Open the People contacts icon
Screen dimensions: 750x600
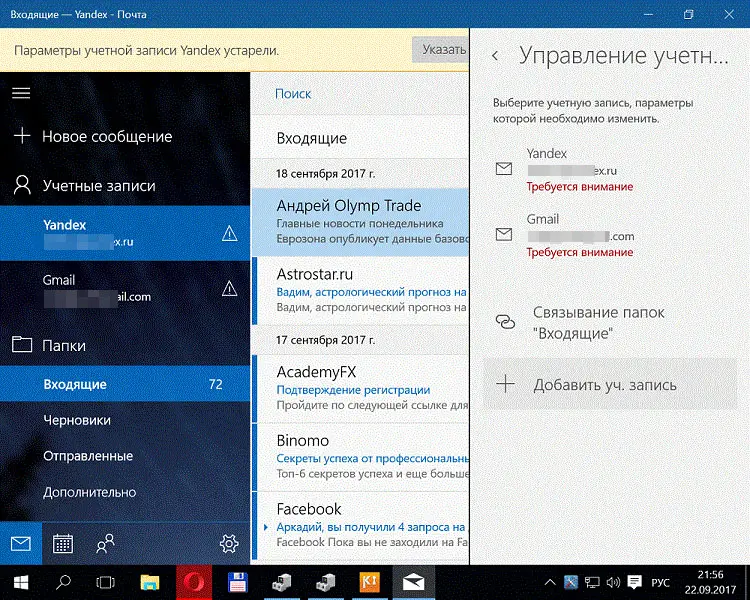pyautogui.click(x=105, y=544)
